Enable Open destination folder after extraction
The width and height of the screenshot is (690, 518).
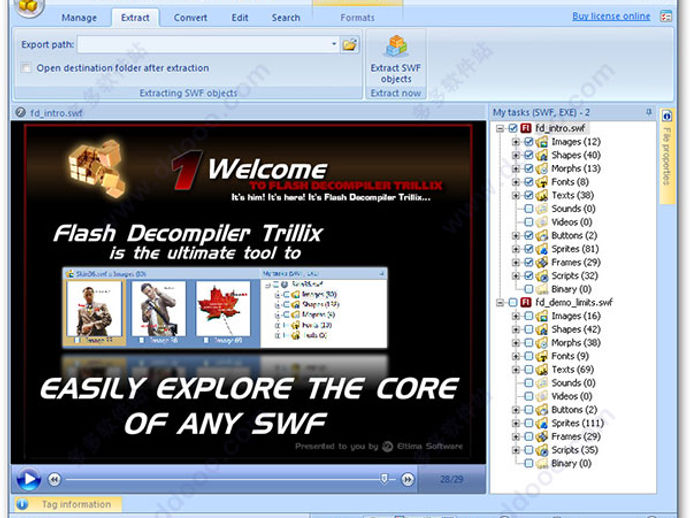pos(26,68)
